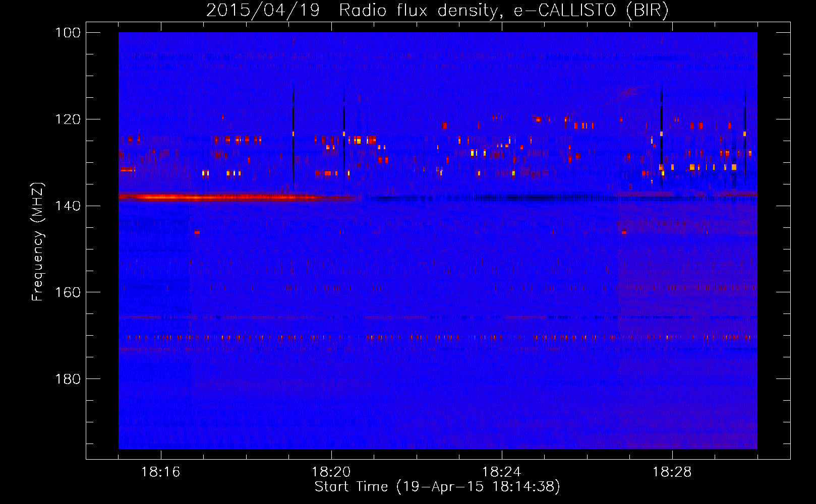Click the 180 frequency tick label

[68, 379]
